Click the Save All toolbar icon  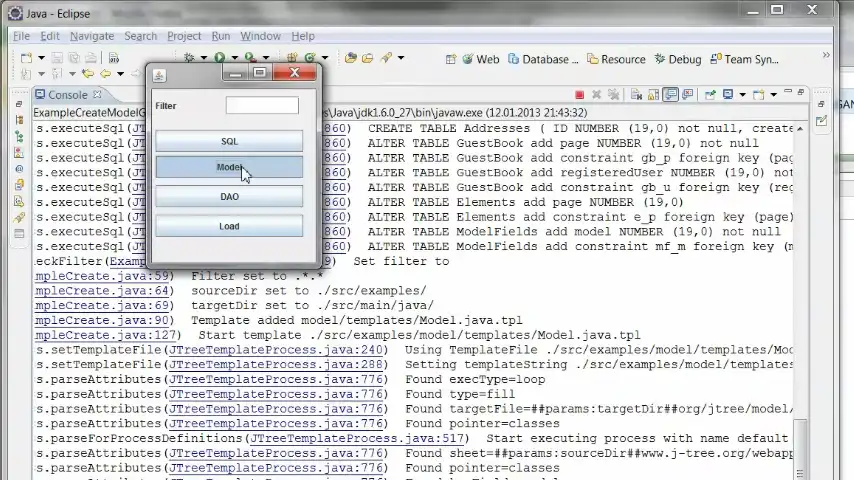tap(74, 58)
